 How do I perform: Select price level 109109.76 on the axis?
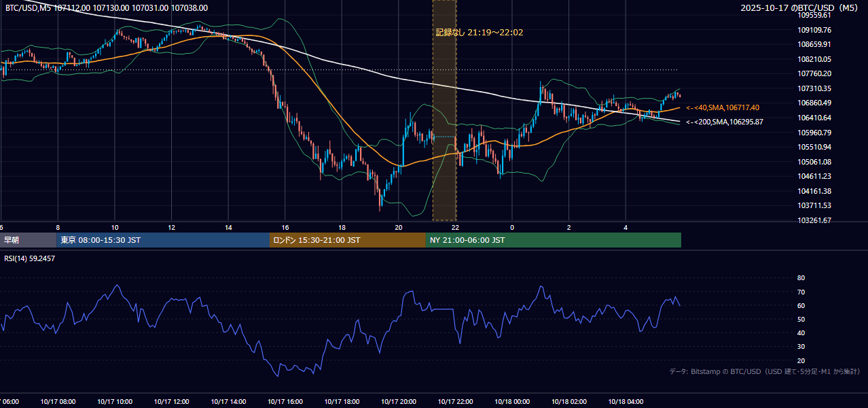pyautogui.click(x=814, y=30)
